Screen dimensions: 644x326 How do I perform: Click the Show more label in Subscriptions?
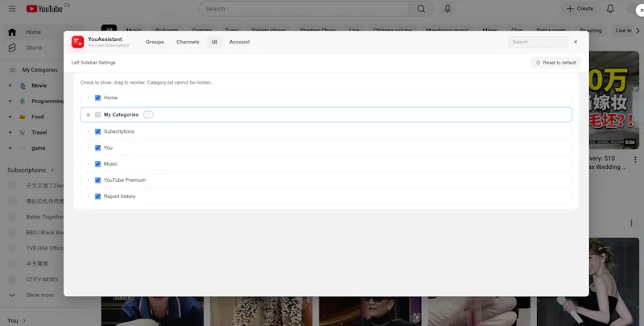[x=39, y=295]
